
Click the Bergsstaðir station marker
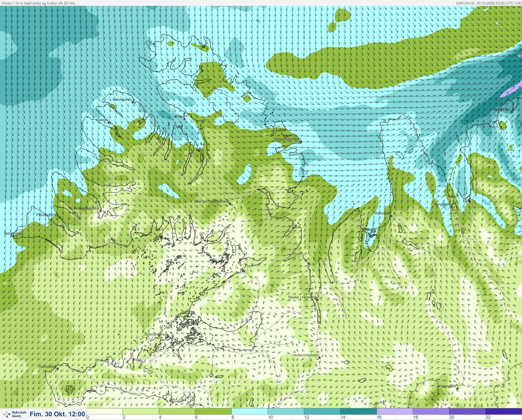coord(453,206)
